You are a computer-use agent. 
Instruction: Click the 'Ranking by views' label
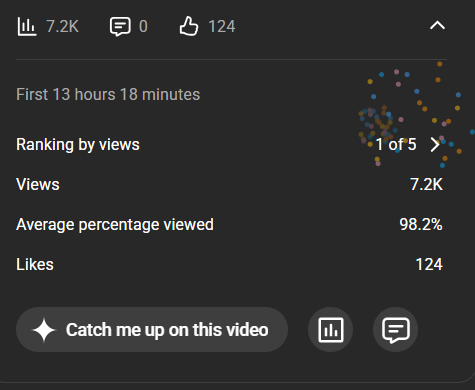[78, 145]
